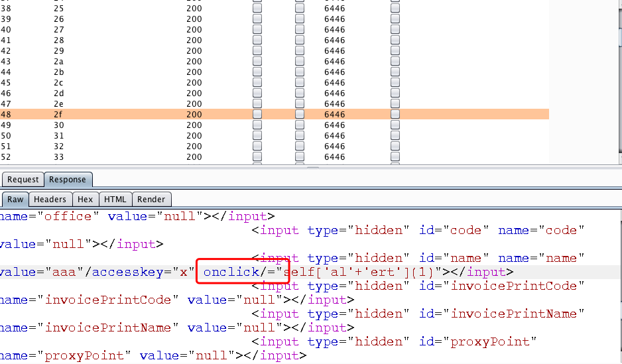Click the "office" name value in the response

(68, 216)
